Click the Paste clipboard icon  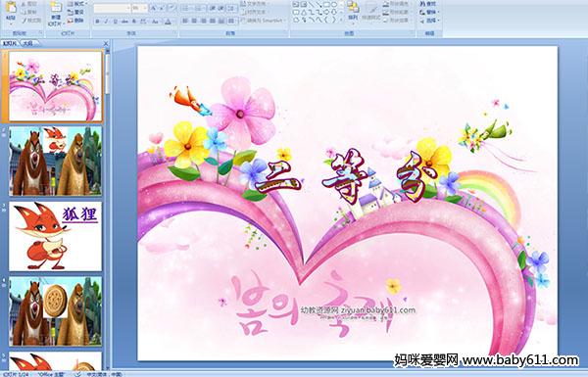[11, 10]
